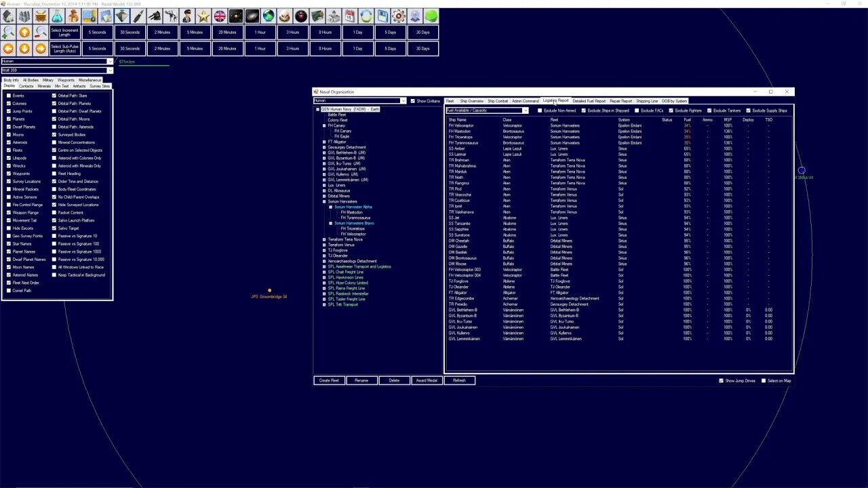Image resolution: width=868 pixels, height=488 pixels.
Task: Click the Create Fleet button
Action: click(329, 380)
